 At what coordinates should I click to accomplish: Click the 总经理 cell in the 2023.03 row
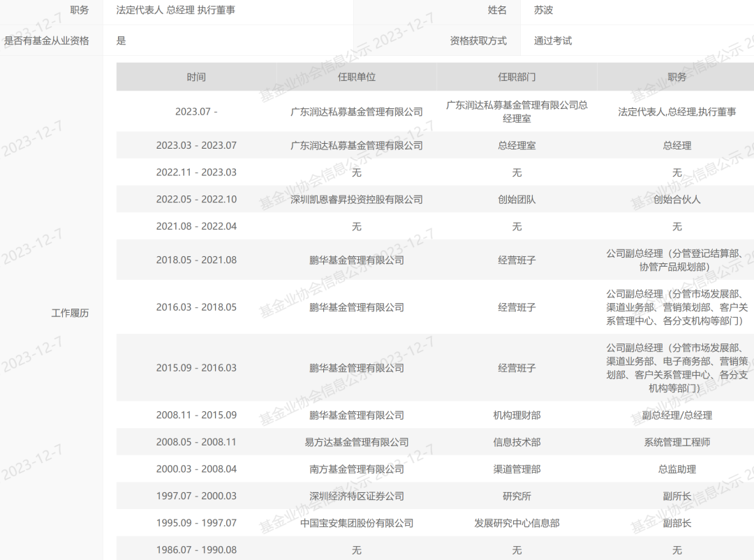click(677, 145)
